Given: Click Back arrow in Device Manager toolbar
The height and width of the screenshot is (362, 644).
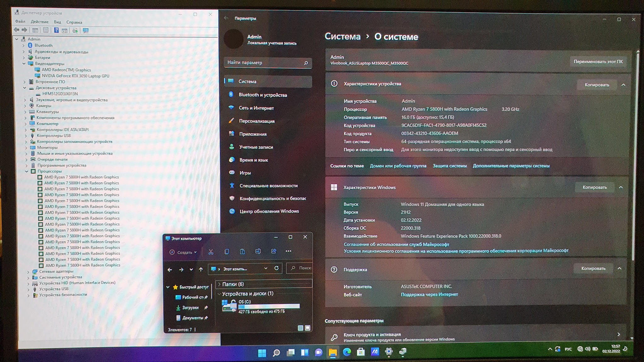Looking at the screenshot, I should (16, 30).
